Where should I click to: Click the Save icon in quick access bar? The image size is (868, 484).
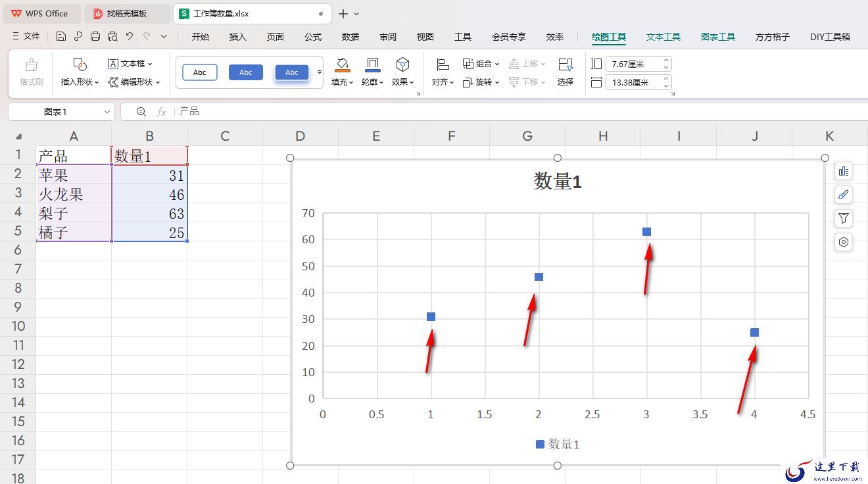point(61,36)
